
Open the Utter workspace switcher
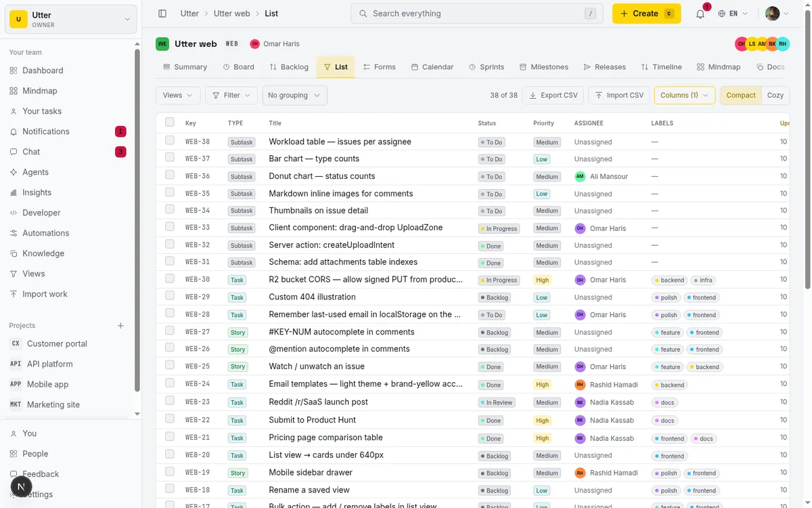tap(71, 19)
